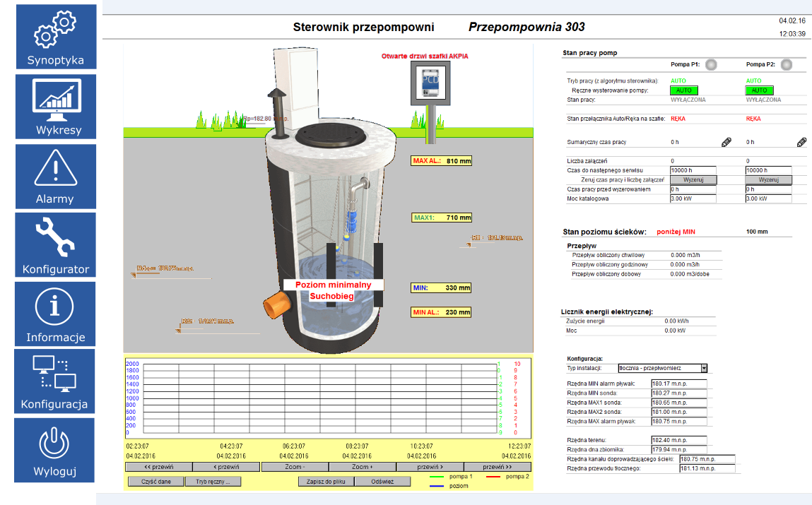The width and height of the screenshot is (812, 505).
Task: Click the << przewiń rewind button
Action: (x=159, y=467)
